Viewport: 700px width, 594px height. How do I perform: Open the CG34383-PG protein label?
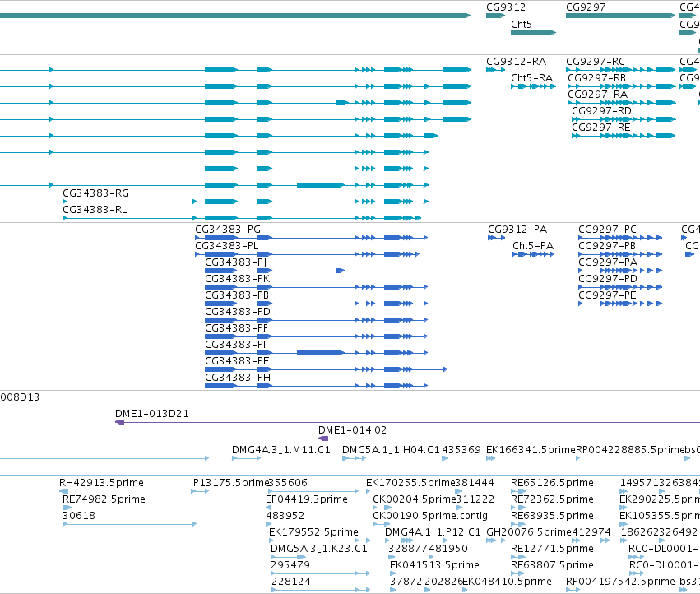coord(228,229)
